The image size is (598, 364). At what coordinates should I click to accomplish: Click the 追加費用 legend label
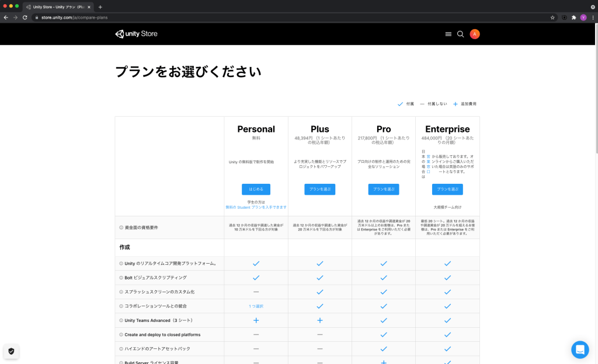[468, 104]
